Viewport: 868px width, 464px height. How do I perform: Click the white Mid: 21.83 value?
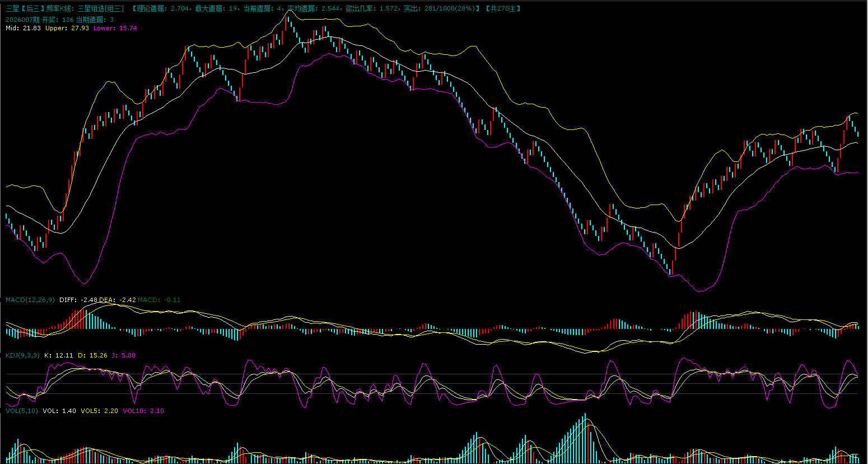pyautogui.click(x=23, y=28)
